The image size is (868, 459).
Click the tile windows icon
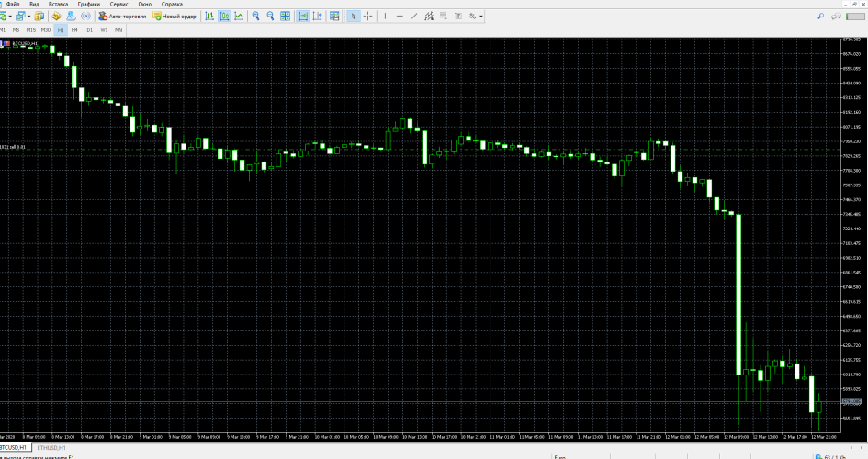pos(285,16)
